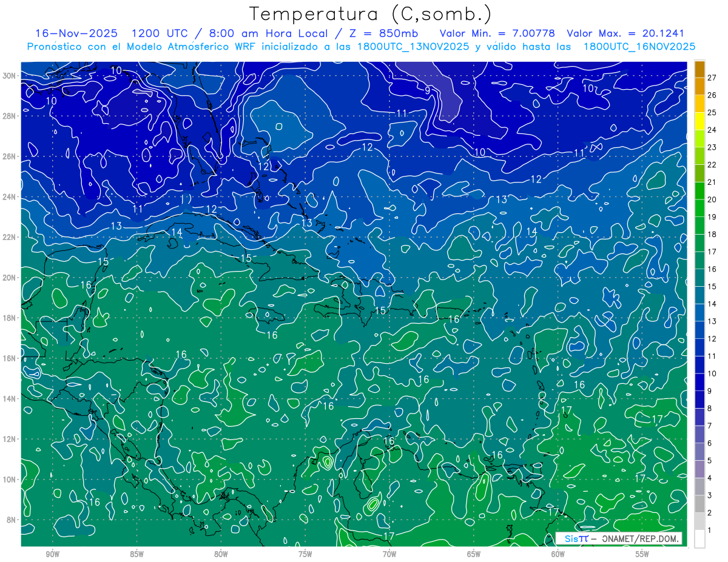Click the title "Temperatura (C,somb.)"
This screenshot has width=728, height=562.
pyautogui.click(x=370, y=14)
